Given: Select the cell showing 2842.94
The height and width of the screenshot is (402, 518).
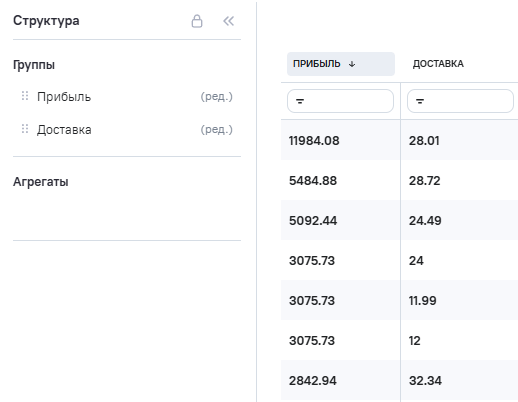Looking at the screenshot, I should tap(313, 381).
